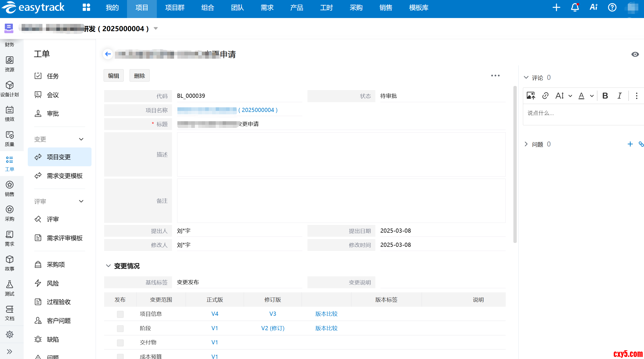Click the notification bell icon
This screenshot has width=644, height=359.
575,7
